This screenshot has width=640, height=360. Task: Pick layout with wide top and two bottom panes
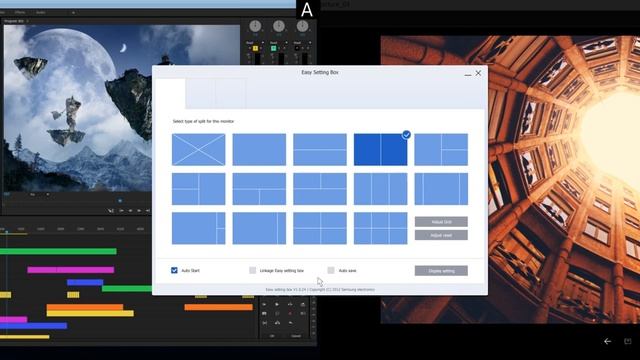click(259, 189)
